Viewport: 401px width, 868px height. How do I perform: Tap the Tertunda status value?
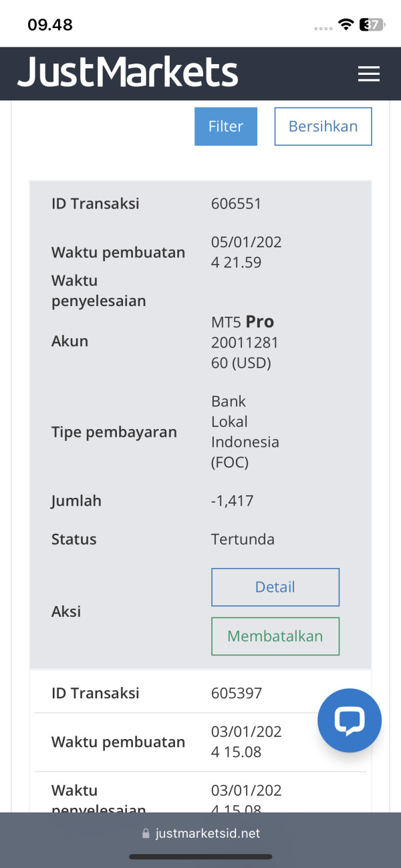pyautogui.click(x=243, y=539)
